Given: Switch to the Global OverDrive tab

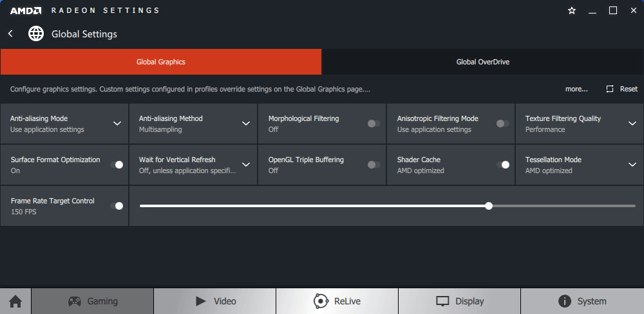Looking at the screenshot, I should point(482,62).
